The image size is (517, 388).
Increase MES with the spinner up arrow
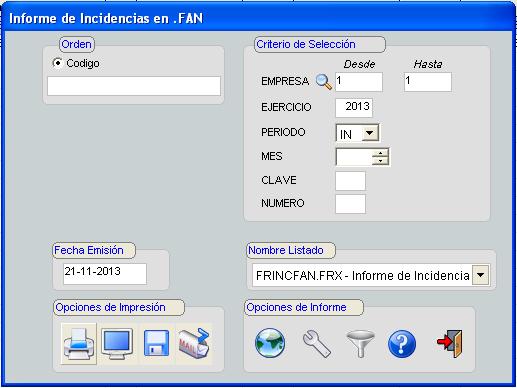coord(380,153)
